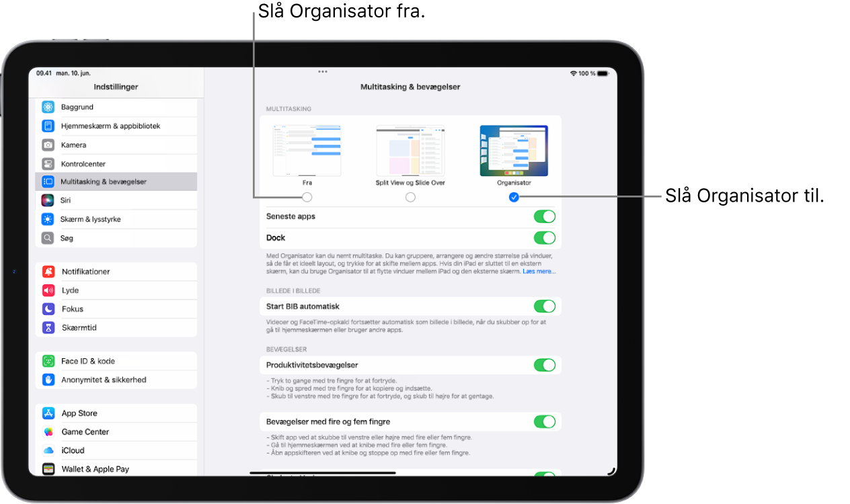Tap the Multitasking & bevægelser page title
850x504 pixels.
(410, 87)
